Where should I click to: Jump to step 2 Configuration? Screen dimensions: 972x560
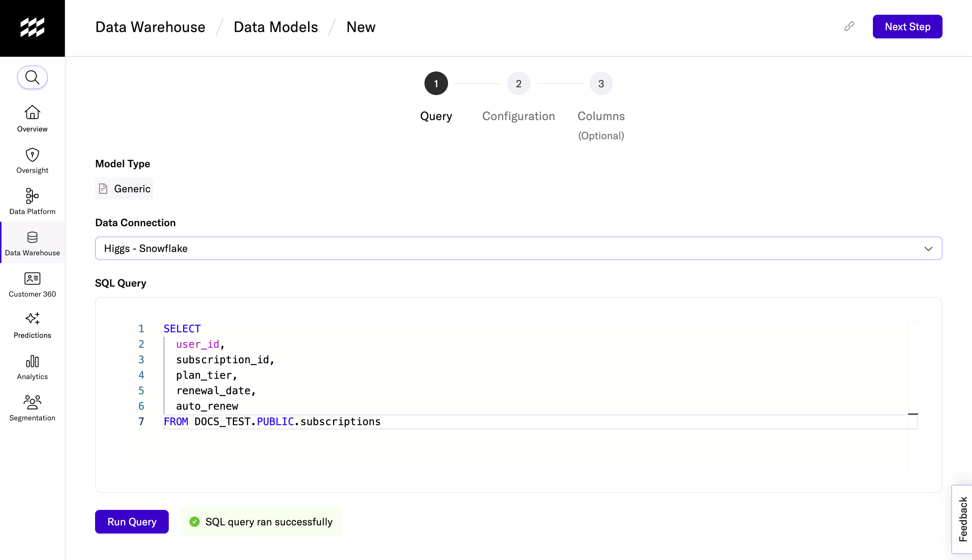[x=518, y=84]
